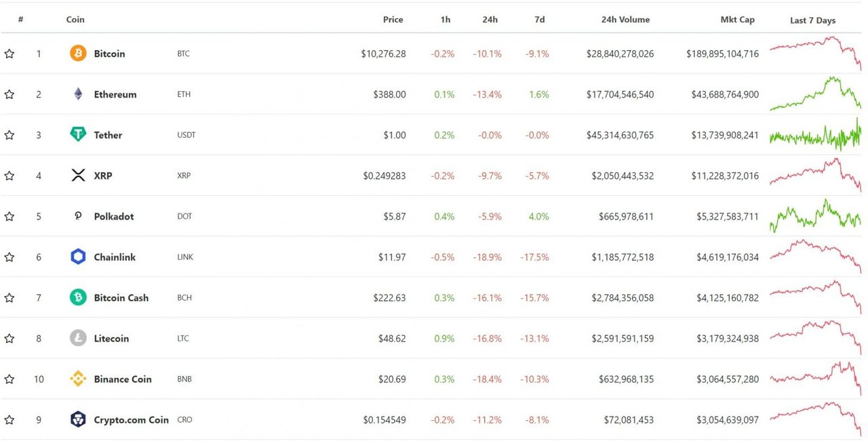Click the Chainlink hexagon logo icon
The image size is (868, 441).
pos(78,257)
